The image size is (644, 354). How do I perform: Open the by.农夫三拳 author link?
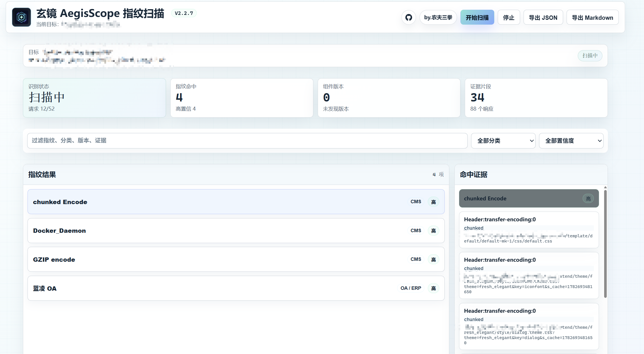[438, 17]
